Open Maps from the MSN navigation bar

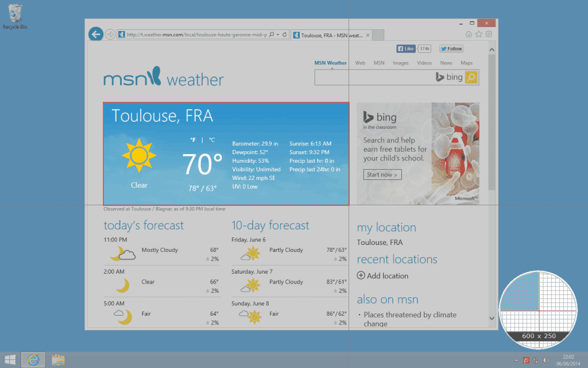point(466,63)
